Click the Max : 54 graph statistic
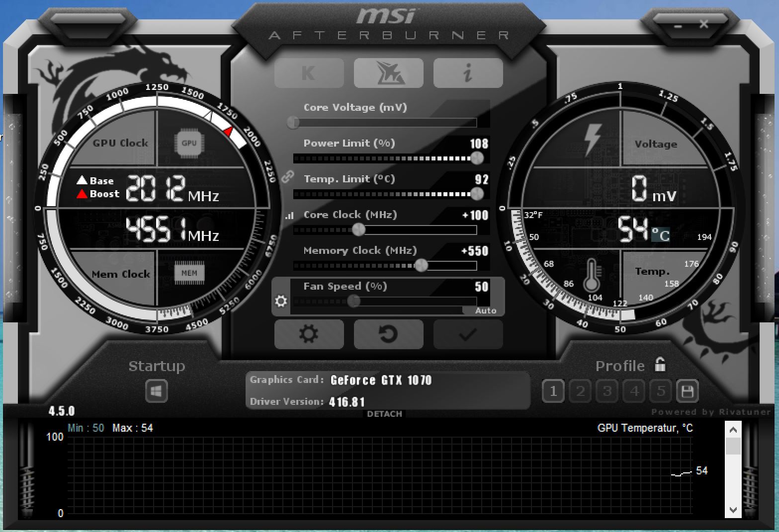This screenshot has width=779, height=532. coord(133,428)
